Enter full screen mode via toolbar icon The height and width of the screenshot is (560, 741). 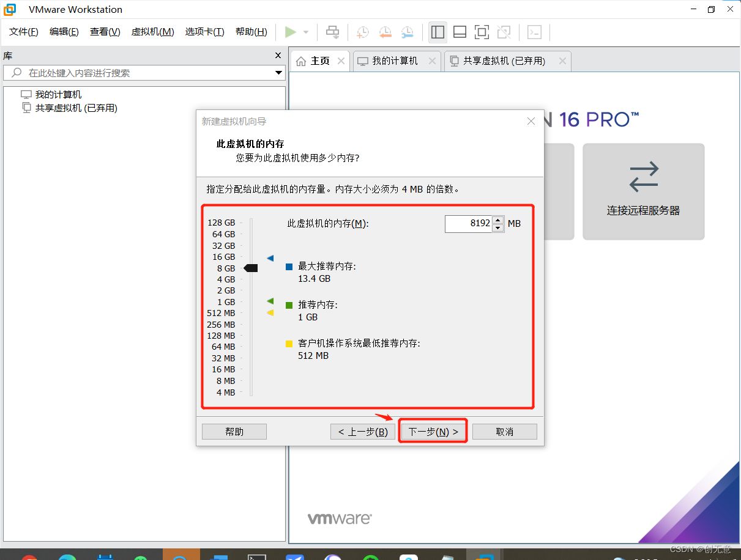tap(482, 32)
